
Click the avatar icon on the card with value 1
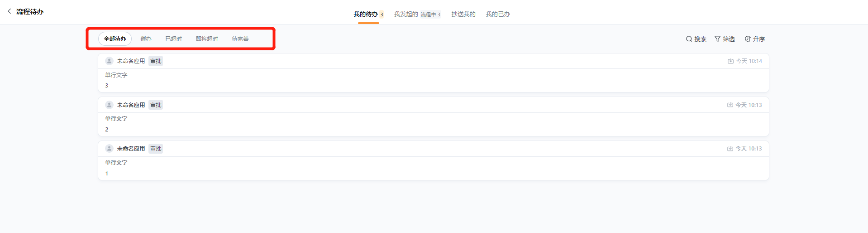109,148
